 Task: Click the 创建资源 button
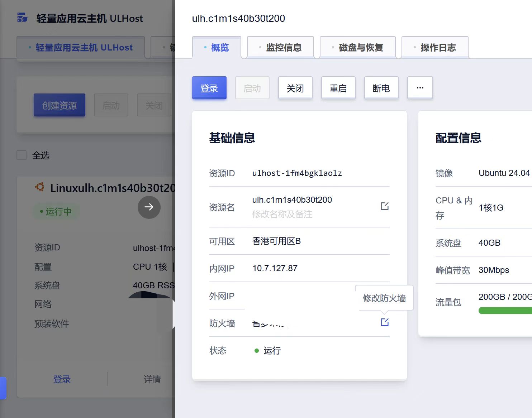[x=60, y=105]
